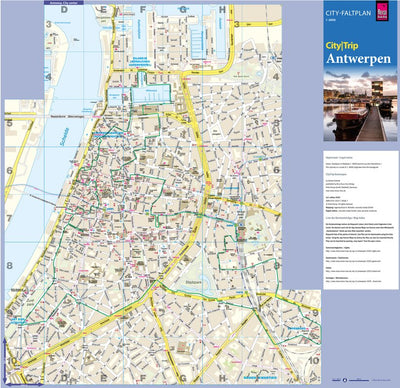The image size is (400, 388).
Task: Click grid column letter D on top edge
Action: pyautogui.click(x=64, y=9)
